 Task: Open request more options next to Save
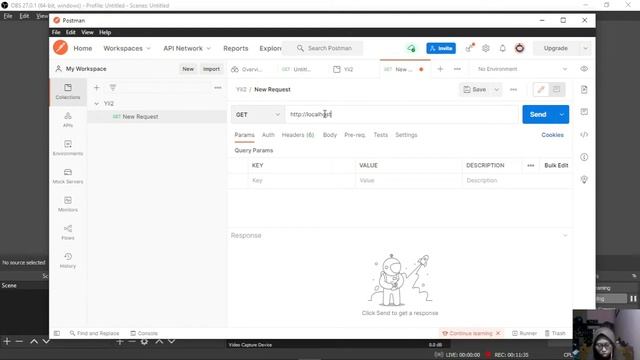(x=513, y=89)
